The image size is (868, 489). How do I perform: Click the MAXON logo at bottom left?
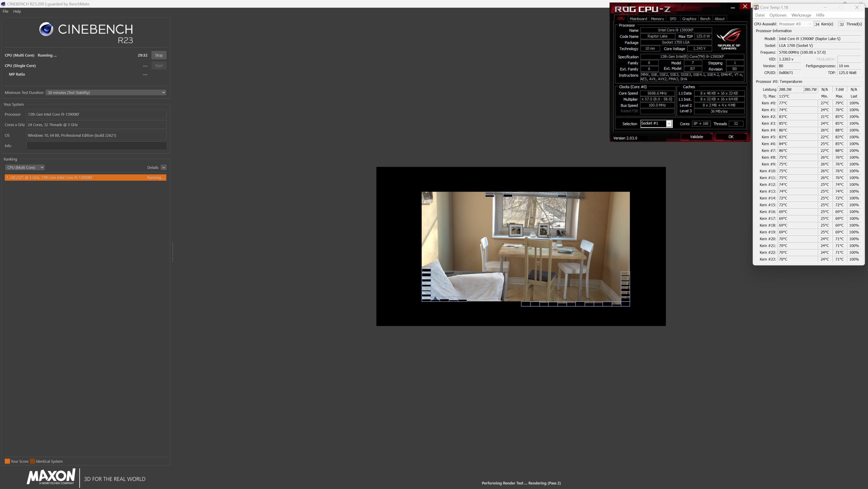tap(51, 477)
